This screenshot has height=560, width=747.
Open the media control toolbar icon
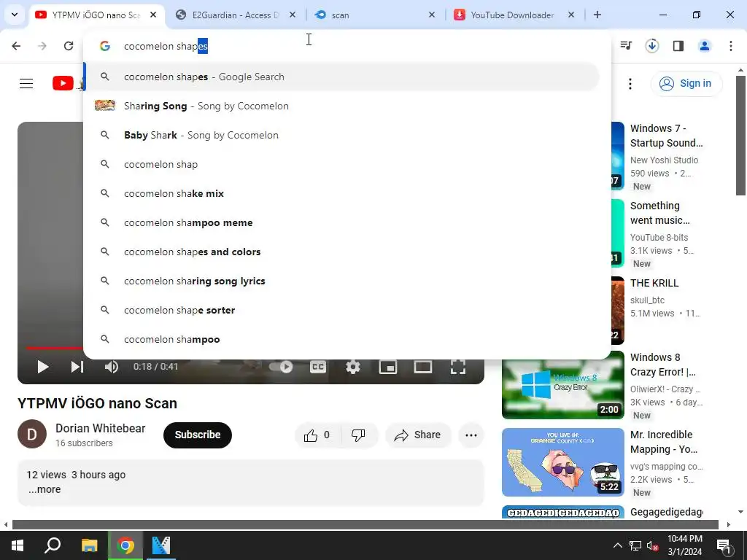(626, 46)
